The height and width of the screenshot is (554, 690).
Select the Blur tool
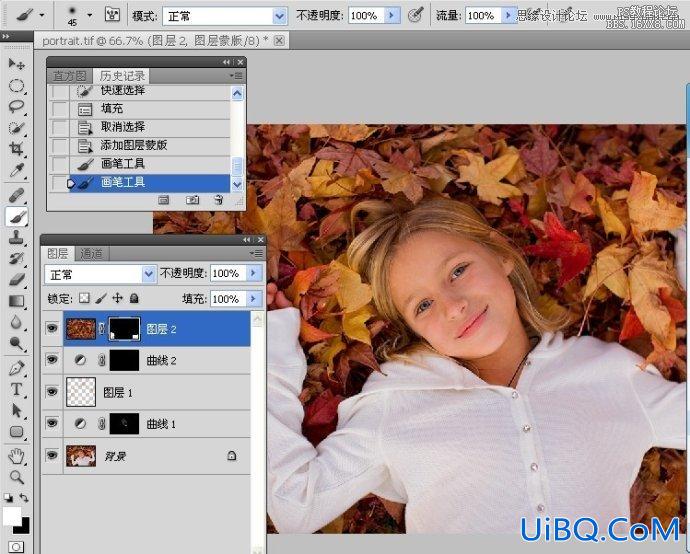(x=16, y=322)
